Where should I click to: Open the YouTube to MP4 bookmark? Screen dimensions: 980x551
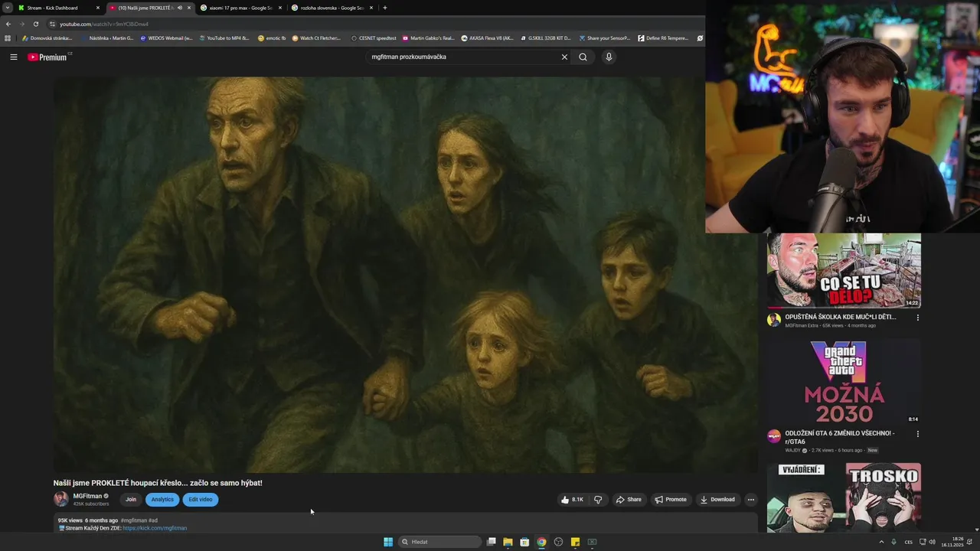pyautogui.click(x=224, y=37)
